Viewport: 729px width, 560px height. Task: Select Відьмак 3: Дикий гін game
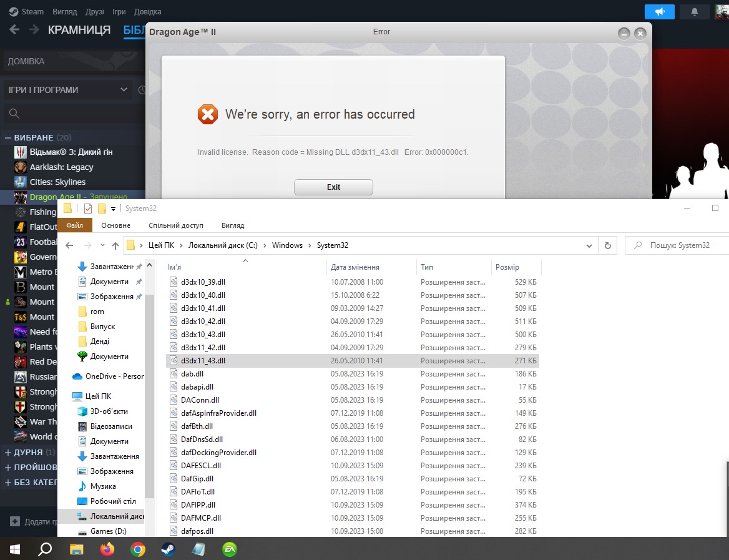[x=71, y=152]
